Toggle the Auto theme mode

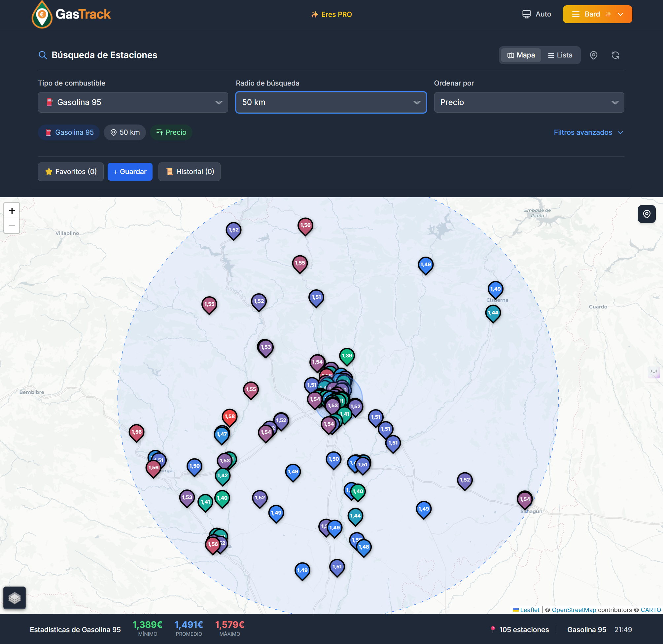(x=537, y=14)
